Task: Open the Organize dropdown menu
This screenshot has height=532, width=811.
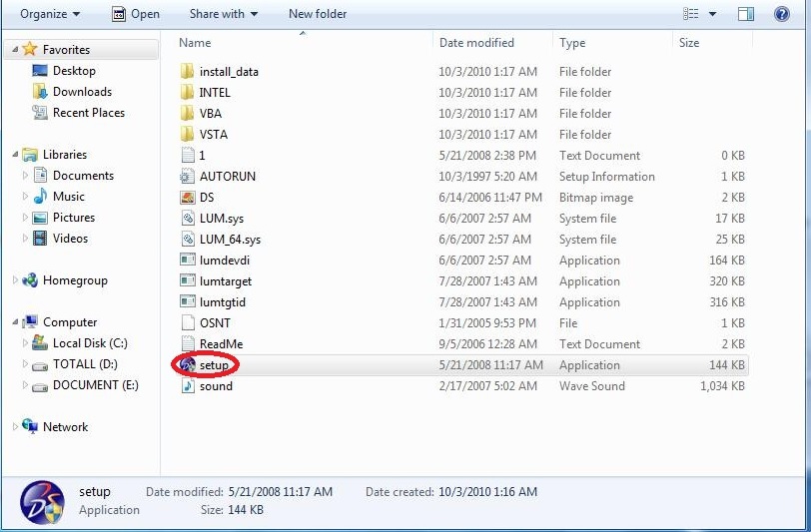Action: point(50,14)
